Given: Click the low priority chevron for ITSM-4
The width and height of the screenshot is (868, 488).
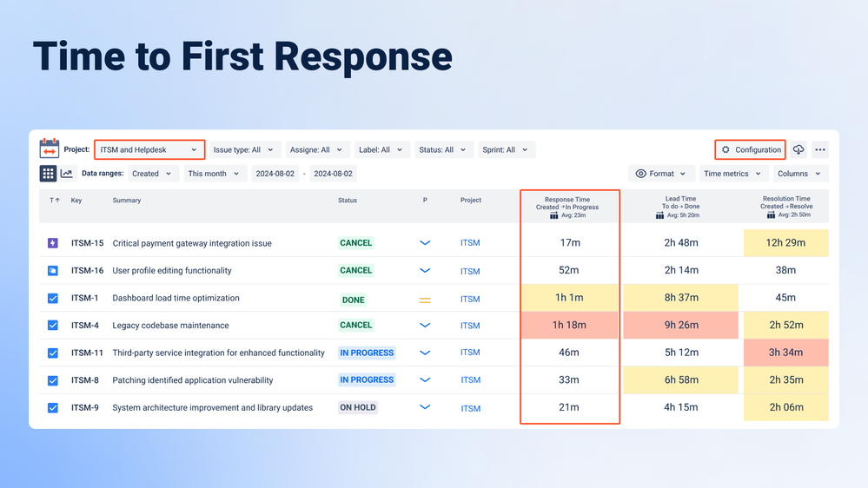Looking at the screenshot, I should (425, 326).
